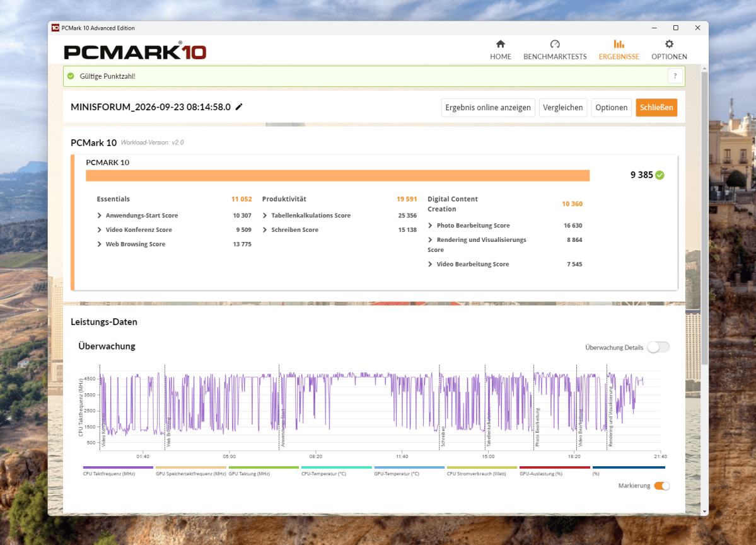Go to the HOME tab
Viewport: 756px width, 545px height.
[501, 50]
